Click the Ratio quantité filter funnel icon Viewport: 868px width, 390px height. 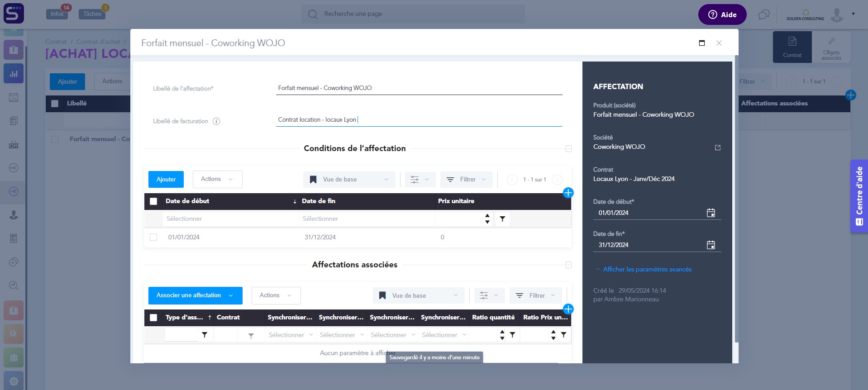(512, 335)
